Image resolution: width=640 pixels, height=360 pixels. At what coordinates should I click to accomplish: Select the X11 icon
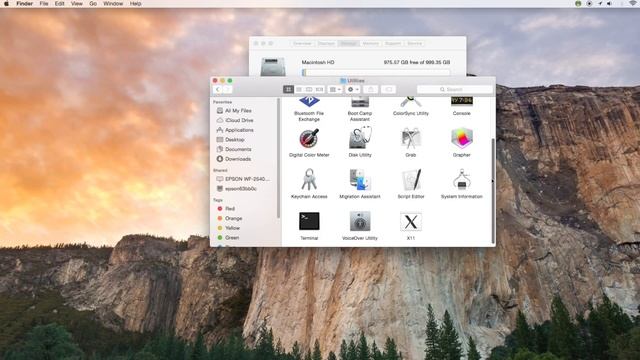411,222
